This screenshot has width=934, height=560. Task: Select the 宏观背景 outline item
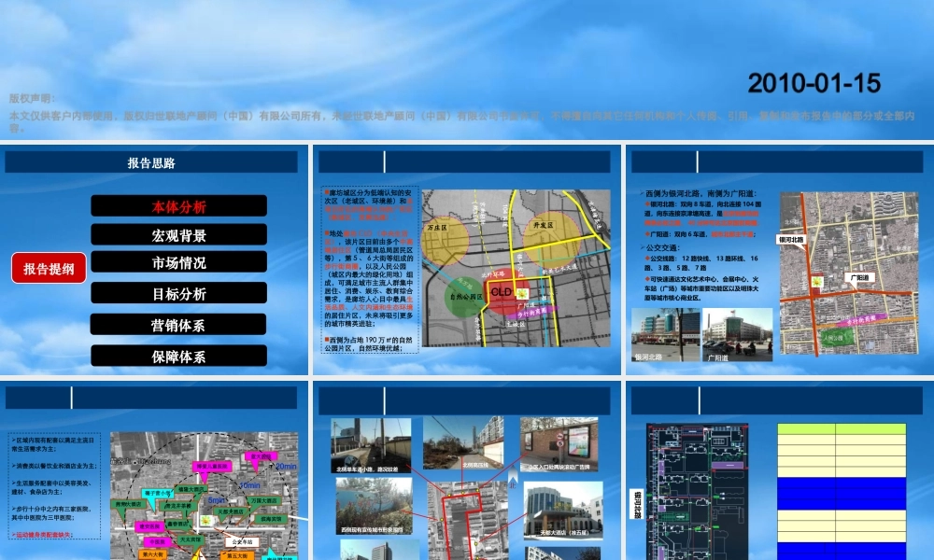(x=178, y=235)
